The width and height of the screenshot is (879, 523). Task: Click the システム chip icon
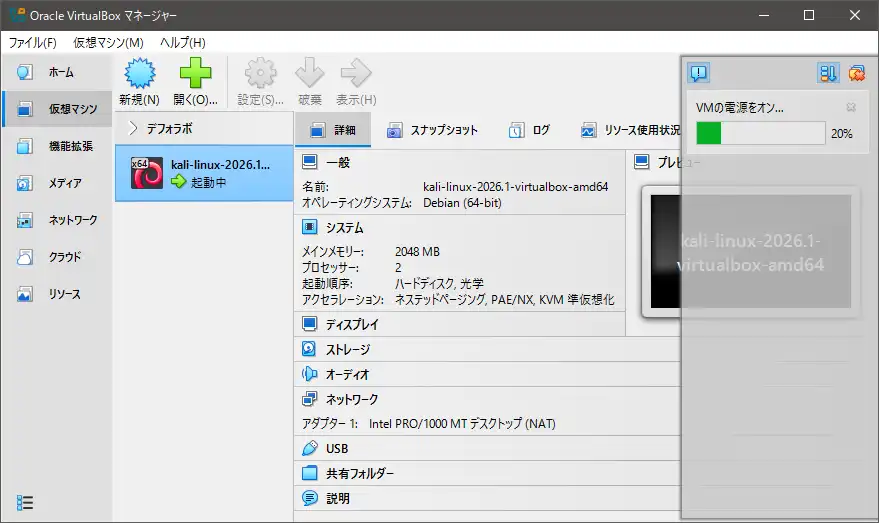click(309, 227)
